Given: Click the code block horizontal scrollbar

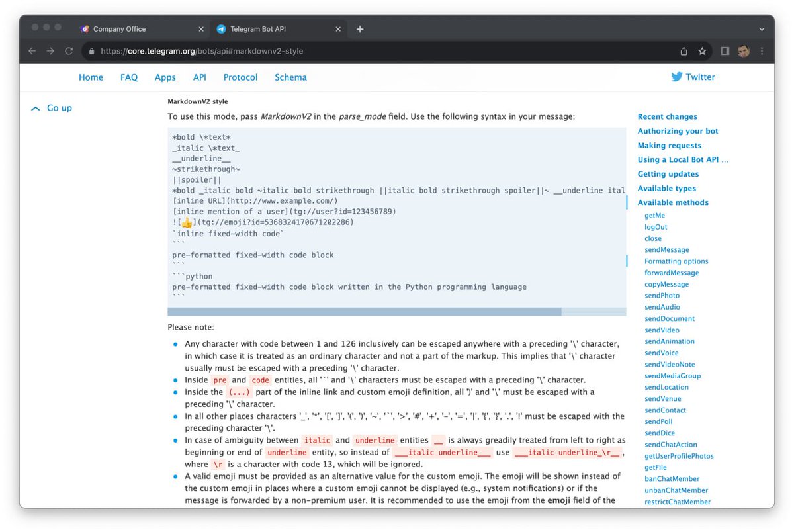Looking at the screenshot, I should tap(365, 312).
